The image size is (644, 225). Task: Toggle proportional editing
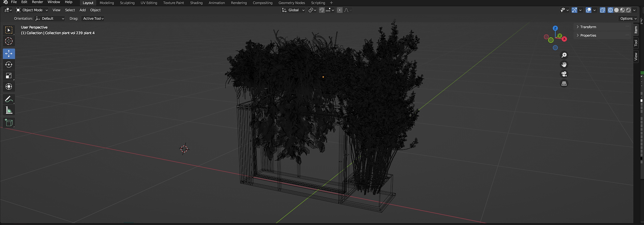[340, 10]
